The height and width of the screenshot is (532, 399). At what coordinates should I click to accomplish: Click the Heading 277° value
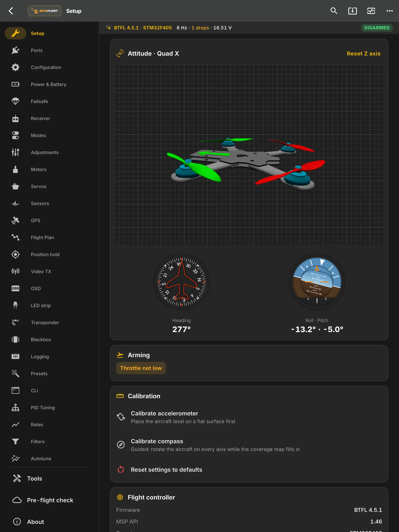click(x=181, y=329)
